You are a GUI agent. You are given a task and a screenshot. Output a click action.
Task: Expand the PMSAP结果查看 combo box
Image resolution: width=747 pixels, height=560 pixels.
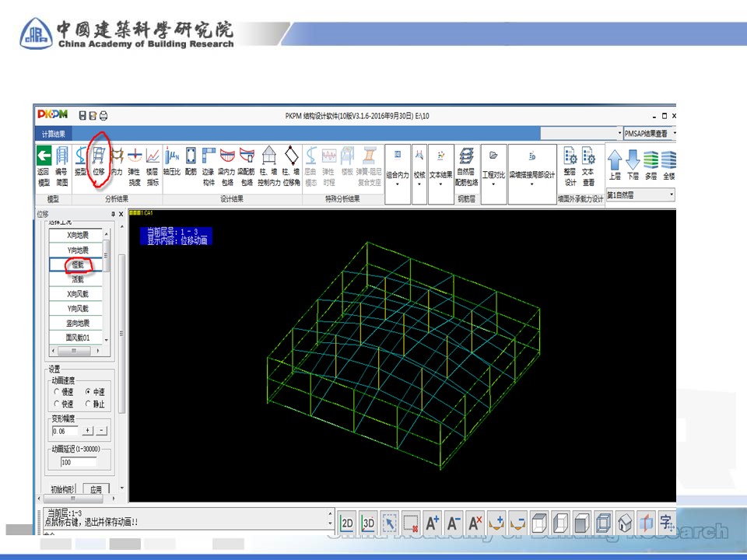[x=672, y=134]
